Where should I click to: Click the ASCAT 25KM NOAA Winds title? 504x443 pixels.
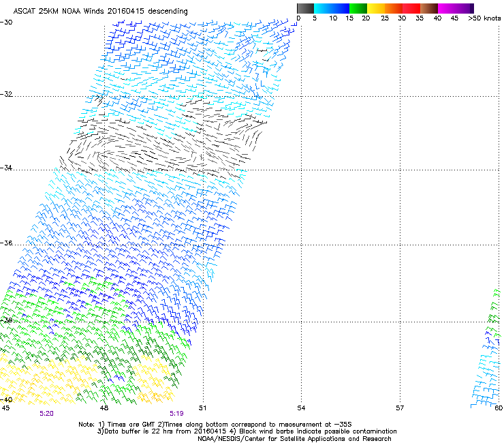(x=100, y=12)
